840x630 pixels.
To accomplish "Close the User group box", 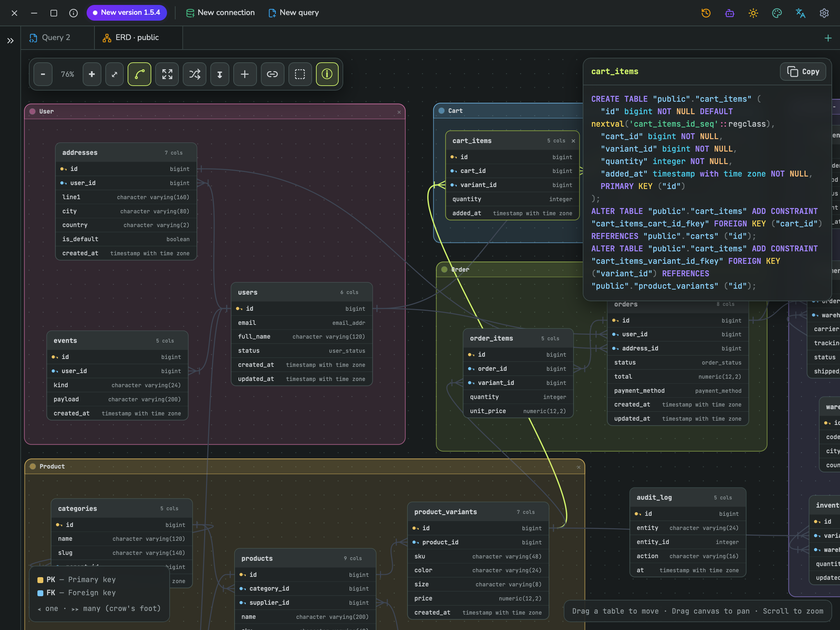I will point(399,112).
